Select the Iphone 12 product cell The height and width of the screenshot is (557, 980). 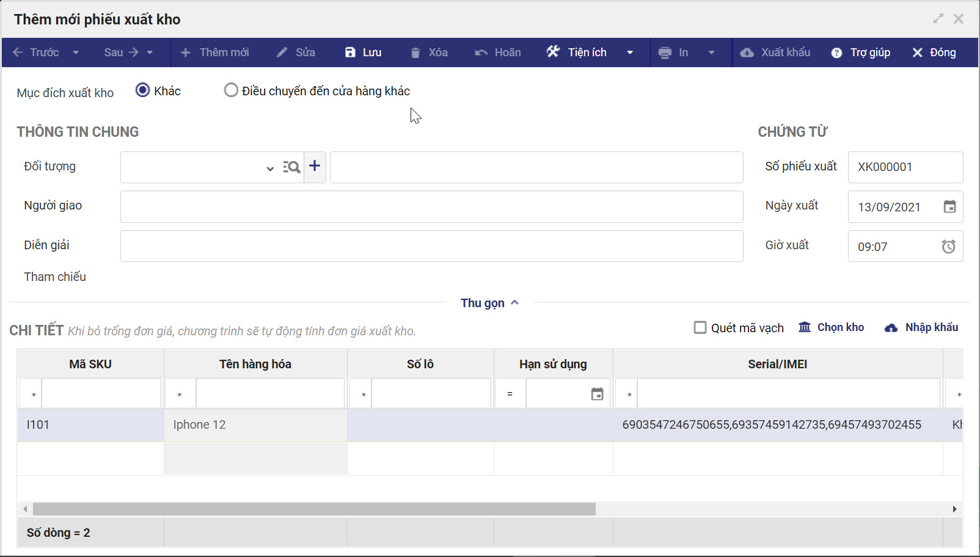coord(255,425)
